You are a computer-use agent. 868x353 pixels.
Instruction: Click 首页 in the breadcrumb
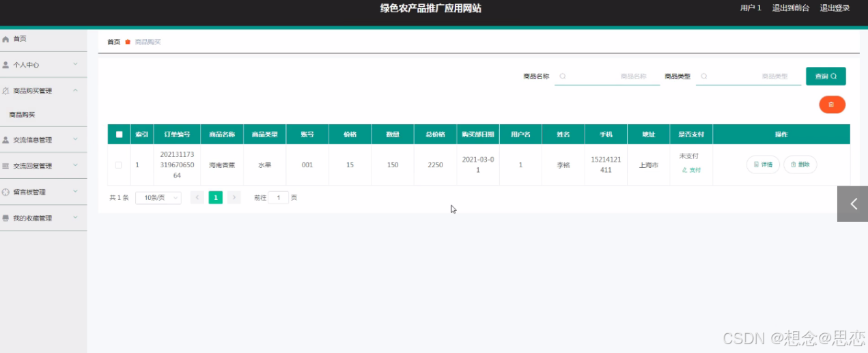pos(113,42)
